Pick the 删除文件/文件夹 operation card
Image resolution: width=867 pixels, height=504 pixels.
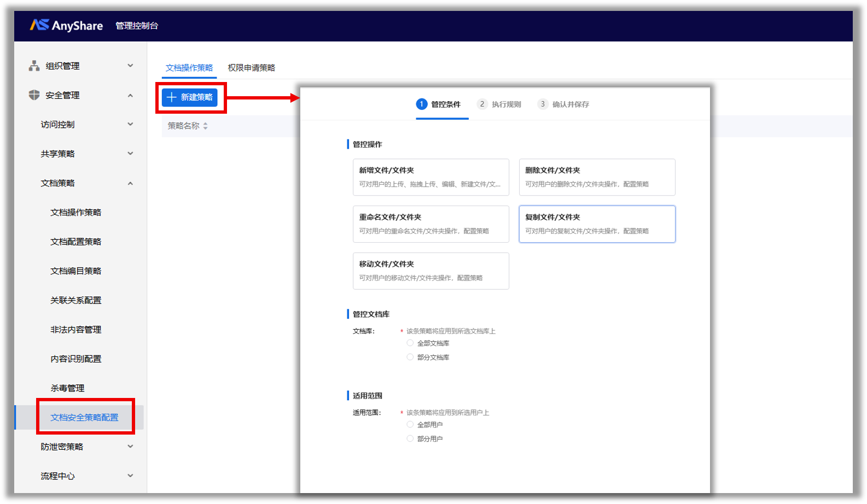597,177
